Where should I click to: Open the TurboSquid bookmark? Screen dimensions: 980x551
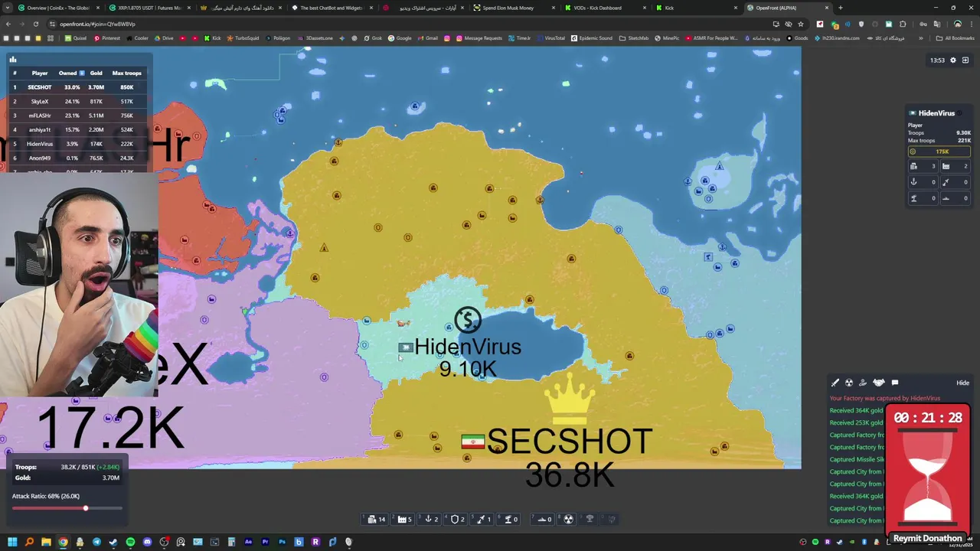[243, 38]
